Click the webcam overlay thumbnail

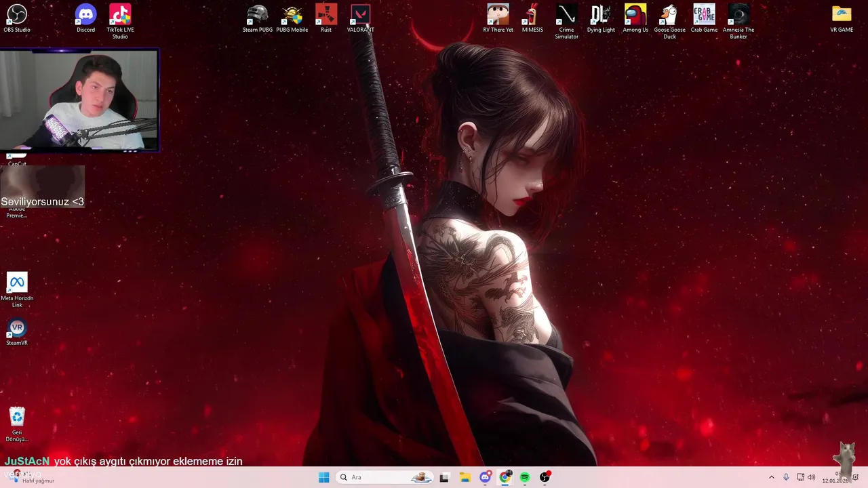click(x=79, y=100)
